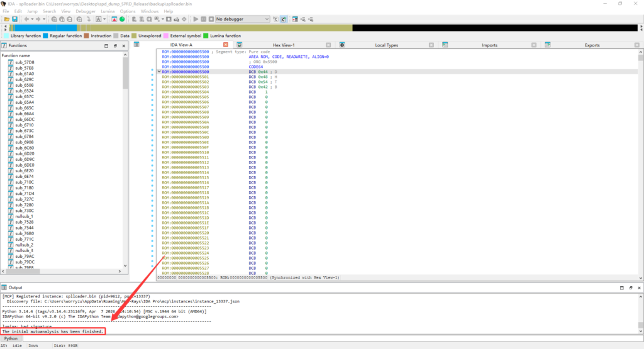Click the Python command input field
Screen dimensions: 644x349
pos(333,339)
